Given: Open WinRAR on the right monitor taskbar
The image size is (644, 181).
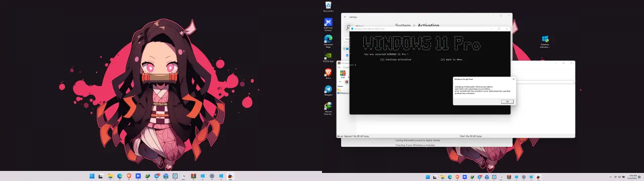Looking at the screenshot, I should coord(509,177).
